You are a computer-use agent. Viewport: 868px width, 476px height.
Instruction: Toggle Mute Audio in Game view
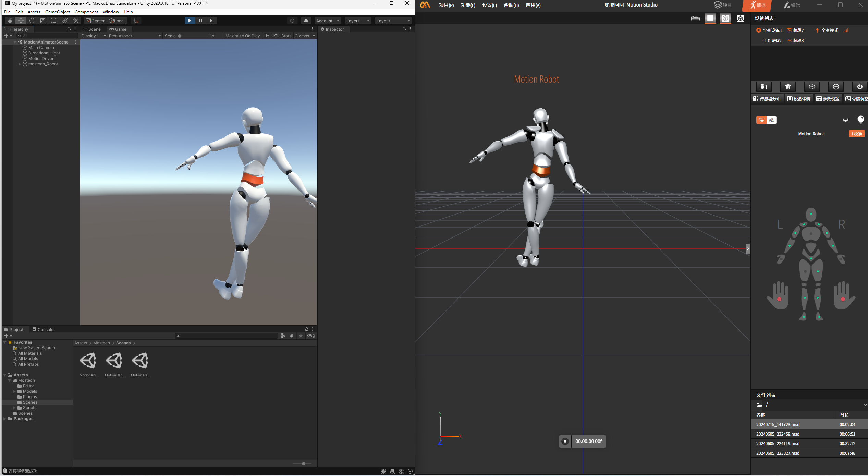[267, 36]
